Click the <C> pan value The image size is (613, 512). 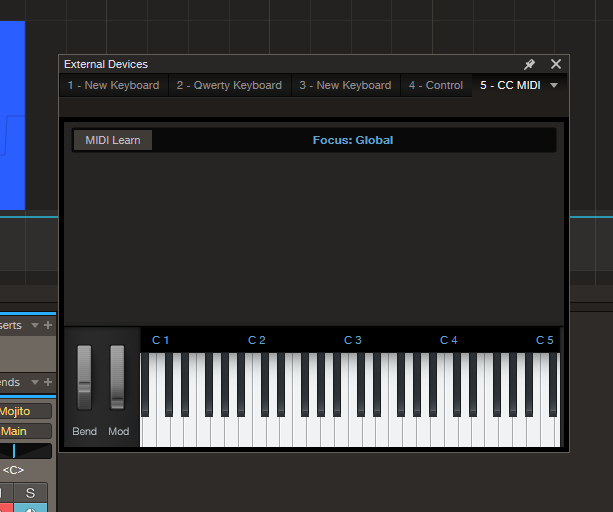point(13,470)
